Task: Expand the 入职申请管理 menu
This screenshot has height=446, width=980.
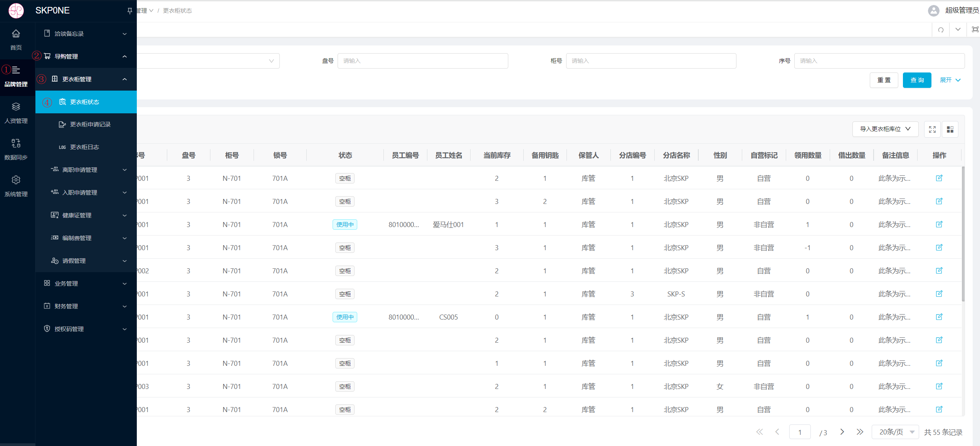Action: (x=86, y=192)
